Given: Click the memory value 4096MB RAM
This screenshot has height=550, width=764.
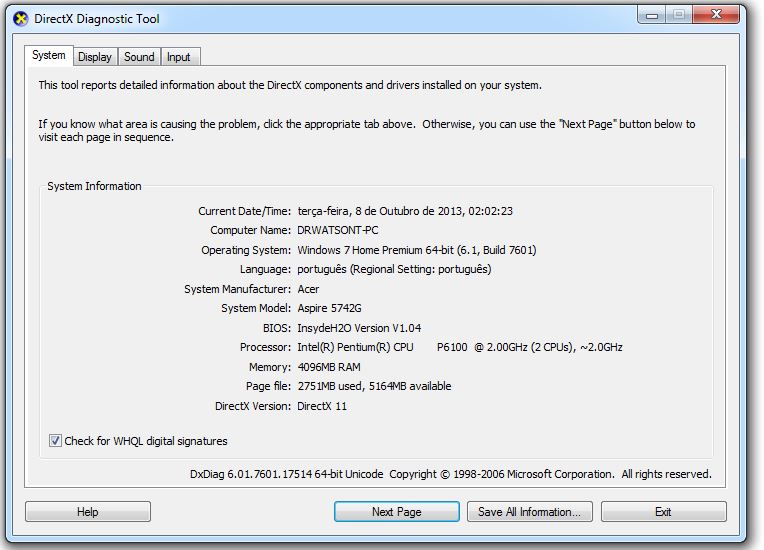Looking at the screenshot, I should [x=329, y=367].
